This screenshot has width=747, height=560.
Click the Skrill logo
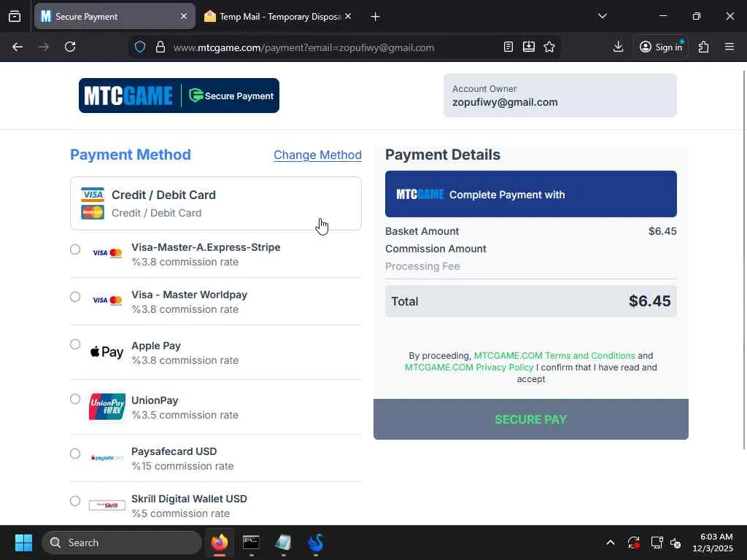pos(107,505)
